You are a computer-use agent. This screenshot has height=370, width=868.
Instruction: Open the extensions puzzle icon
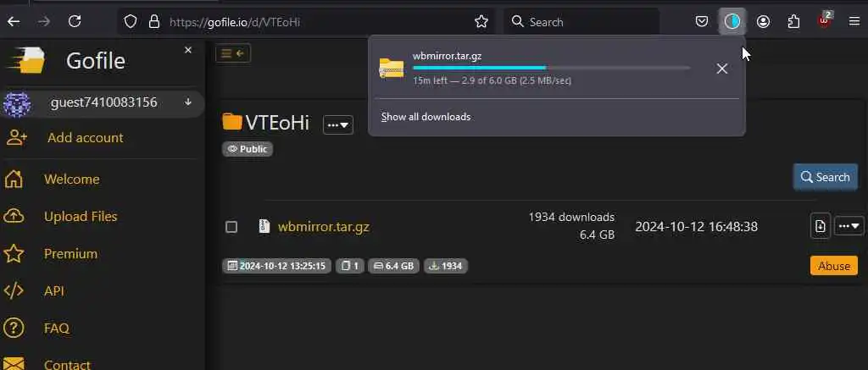pos(793,21)
